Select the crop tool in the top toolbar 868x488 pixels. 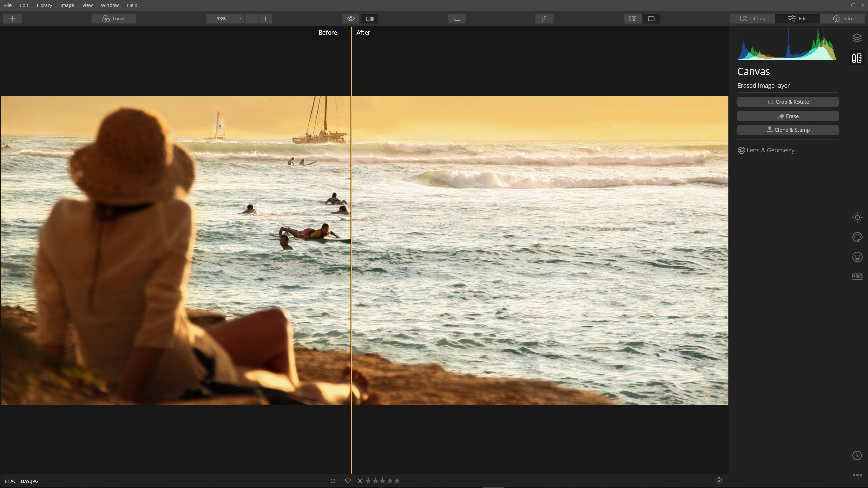click(457, 19)
